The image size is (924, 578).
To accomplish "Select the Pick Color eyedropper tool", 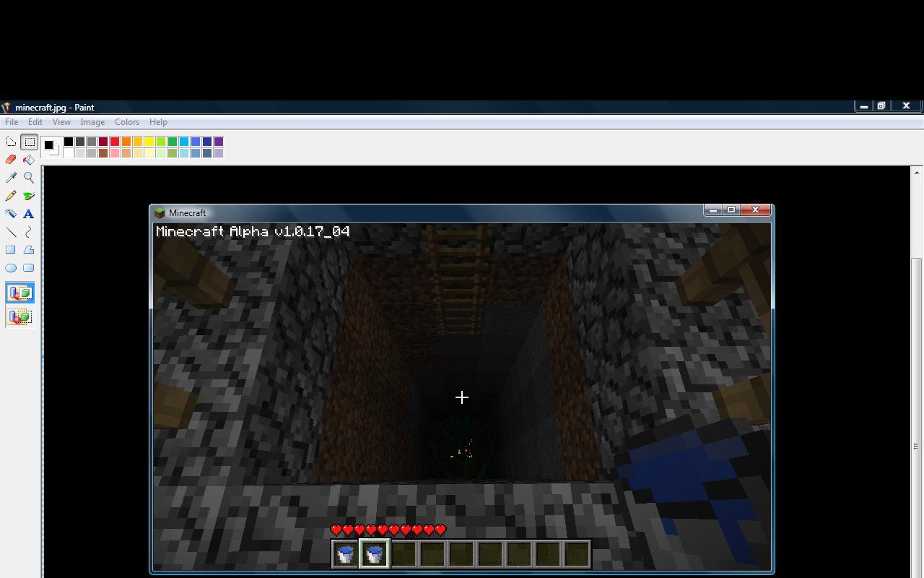I will [x=11, y=178].
